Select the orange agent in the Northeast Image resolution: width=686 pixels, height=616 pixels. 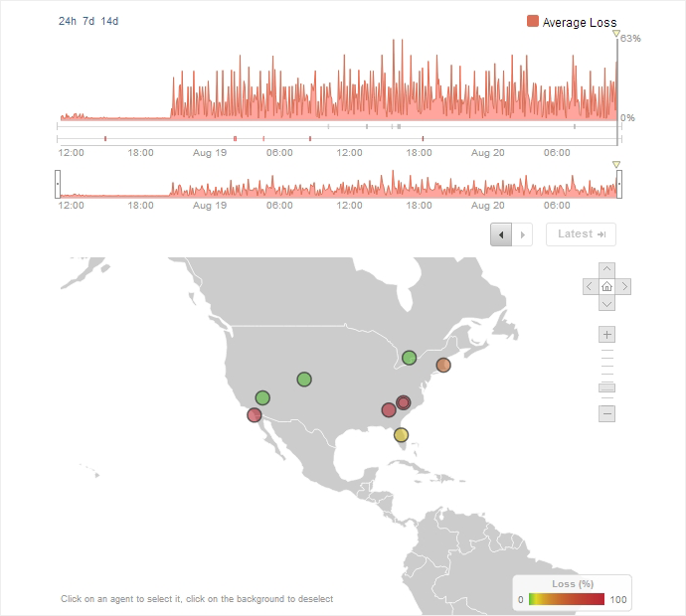click(443, 365)
